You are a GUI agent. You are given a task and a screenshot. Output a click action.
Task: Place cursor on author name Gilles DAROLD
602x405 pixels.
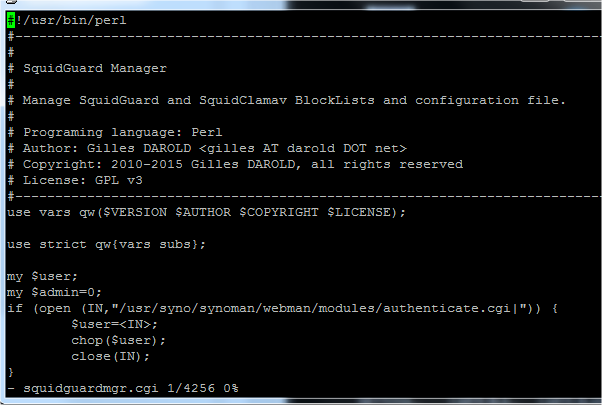139,149
